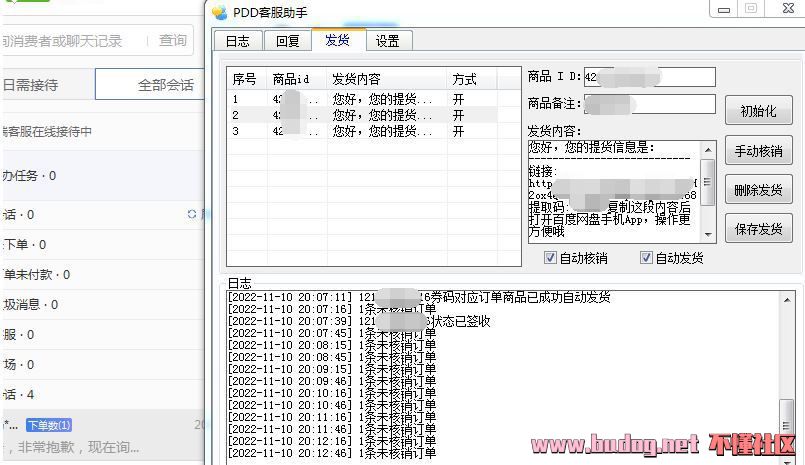The image size is (805, 465).
Task: Click the refresh icon in chat window
Action: pyautogui.click(x=192, y=214)
